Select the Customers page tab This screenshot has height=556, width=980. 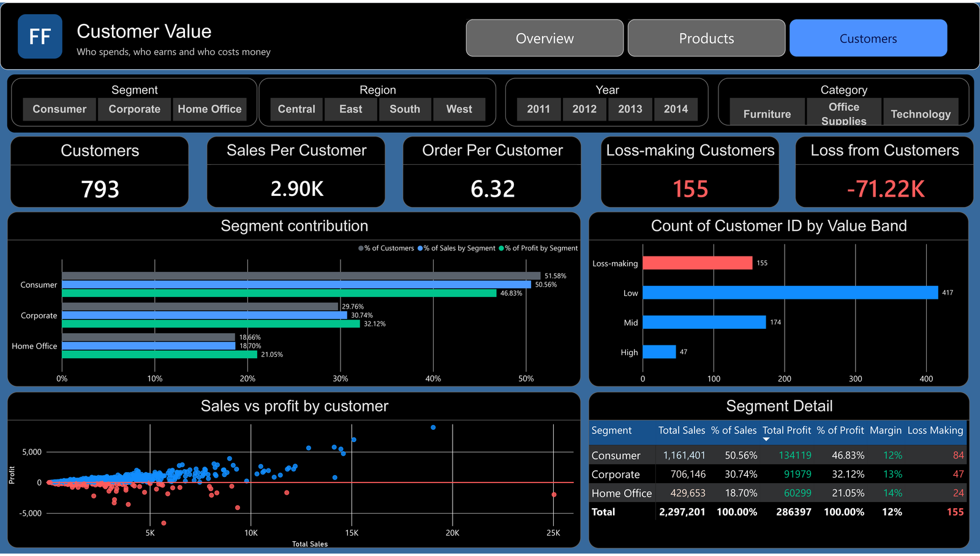868,38
